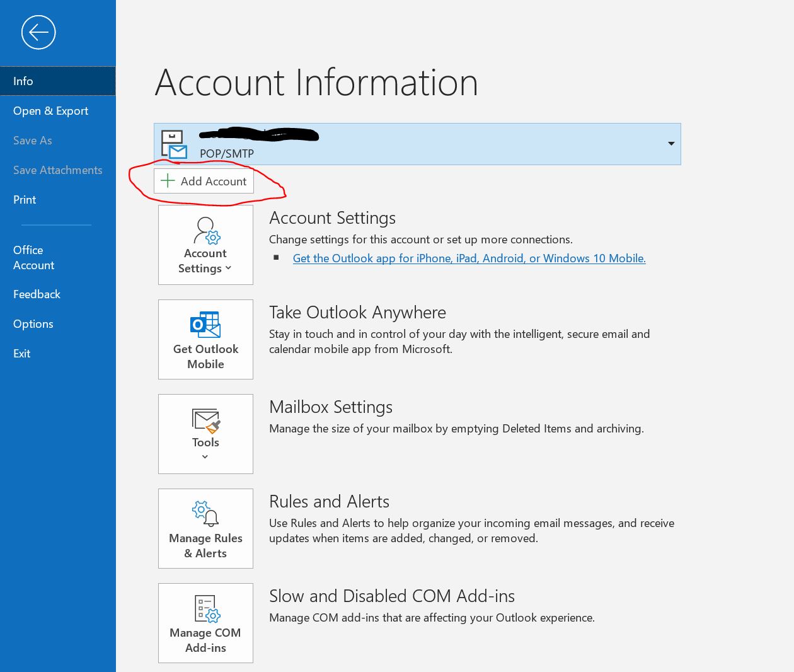The image size is (794, 672).
Task: Open the Open & Export menu item
Action: pyautogui.click(x=50, y=111)
